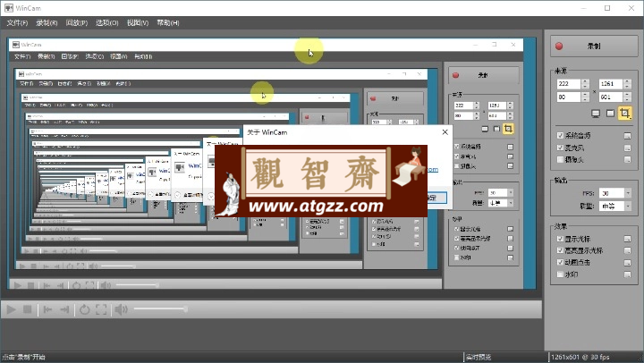Increase the 222 source X value

(585, 81)
